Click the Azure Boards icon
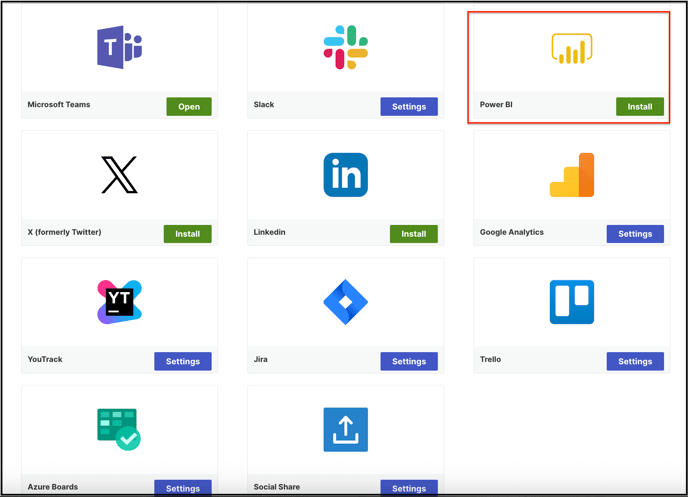 (119, 429)
